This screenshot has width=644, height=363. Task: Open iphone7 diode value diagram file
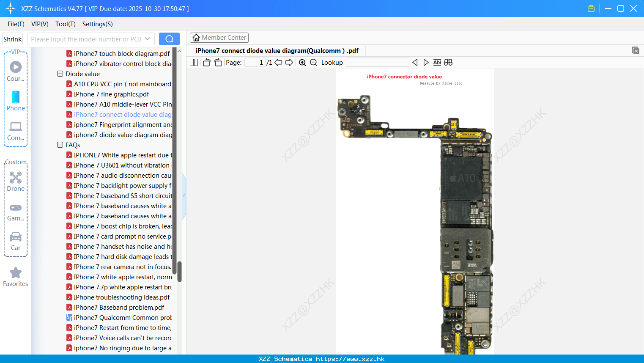coord(119,135)
